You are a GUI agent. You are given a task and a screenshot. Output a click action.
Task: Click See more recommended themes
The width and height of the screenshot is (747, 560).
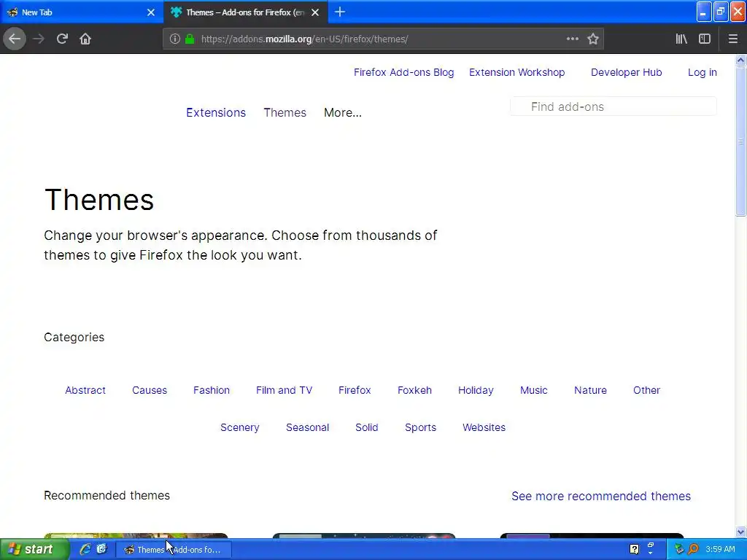(601, 496)
